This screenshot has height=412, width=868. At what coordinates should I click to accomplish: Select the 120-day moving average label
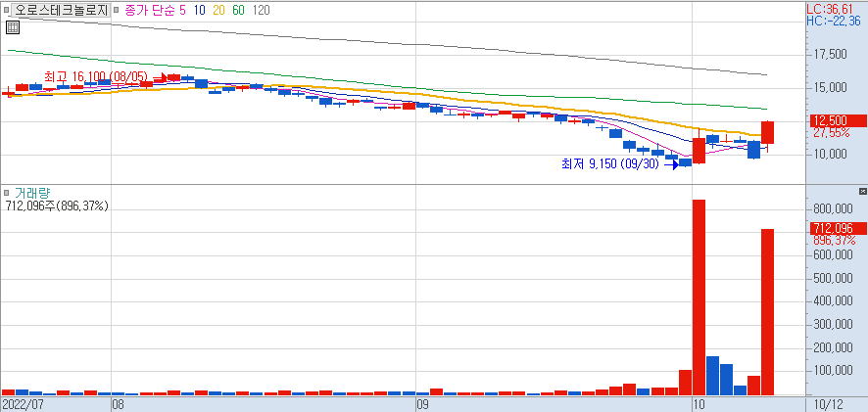click(x=261, y=10)
